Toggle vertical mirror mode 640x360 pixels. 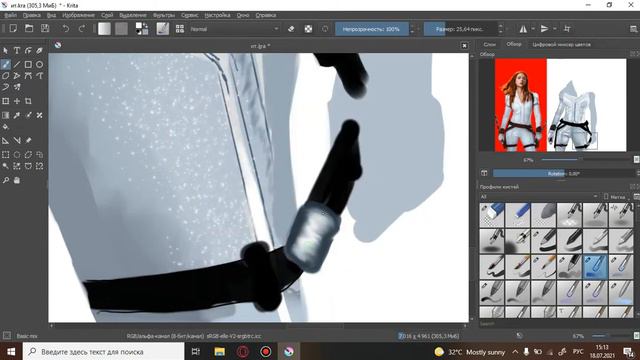pos(544,29)
